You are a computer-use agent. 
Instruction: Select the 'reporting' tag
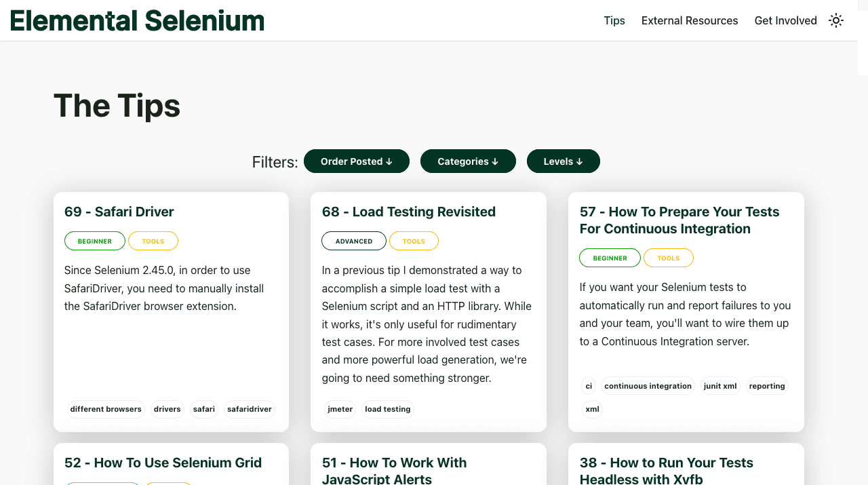click(767, 386)
